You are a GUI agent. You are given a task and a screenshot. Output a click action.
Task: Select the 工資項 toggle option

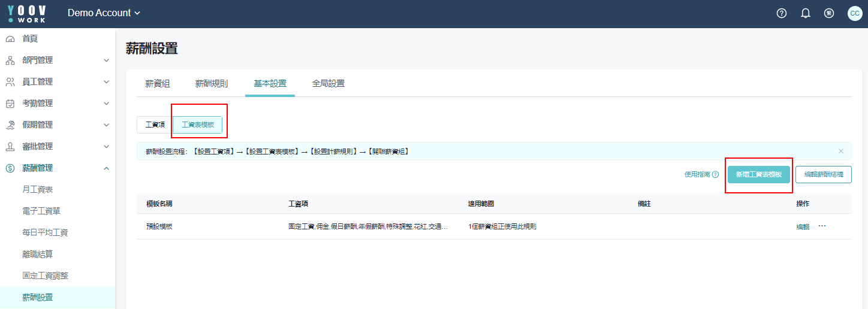coord(155,125)
